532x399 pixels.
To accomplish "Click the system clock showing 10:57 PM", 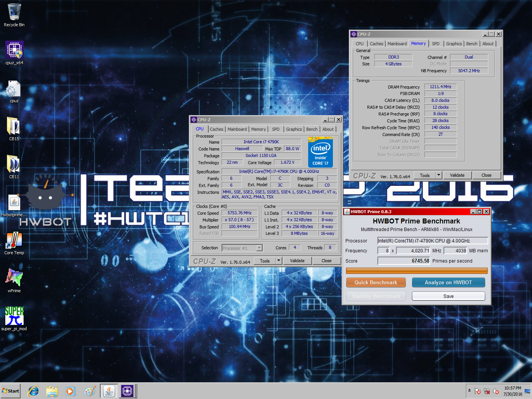I will (x=513, y=391).
